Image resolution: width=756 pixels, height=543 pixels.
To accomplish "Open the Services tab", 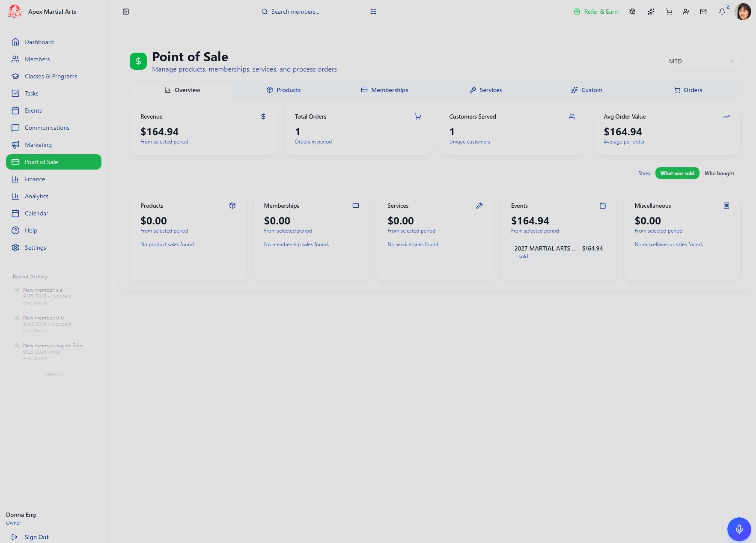I will [485, 90].
